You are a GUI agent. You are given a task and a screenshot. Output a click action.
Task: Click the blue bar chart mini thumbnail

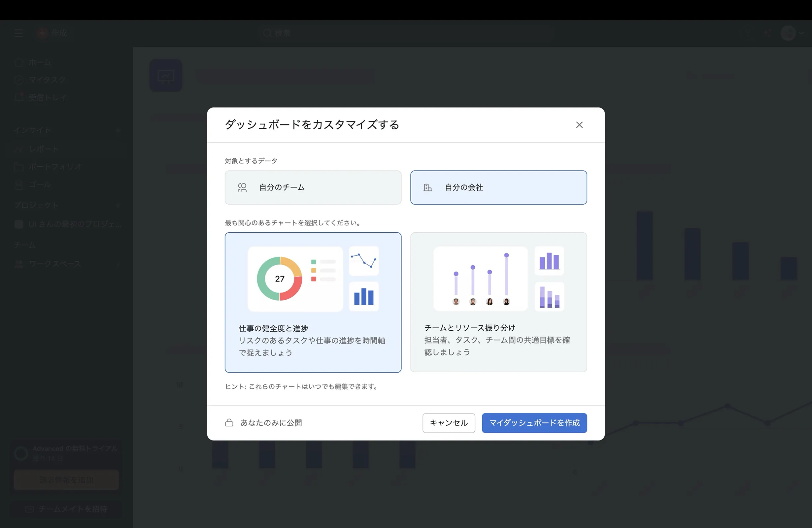[364, 296]
